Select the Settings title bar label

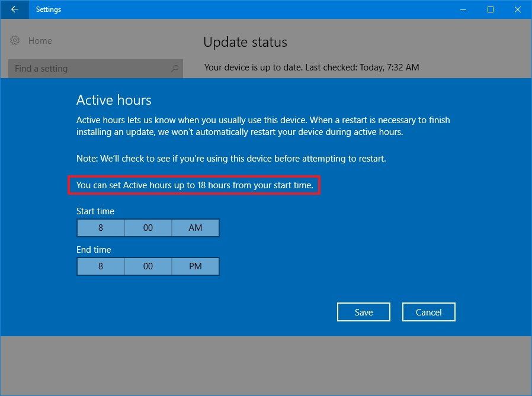click(x=49, y=9)
